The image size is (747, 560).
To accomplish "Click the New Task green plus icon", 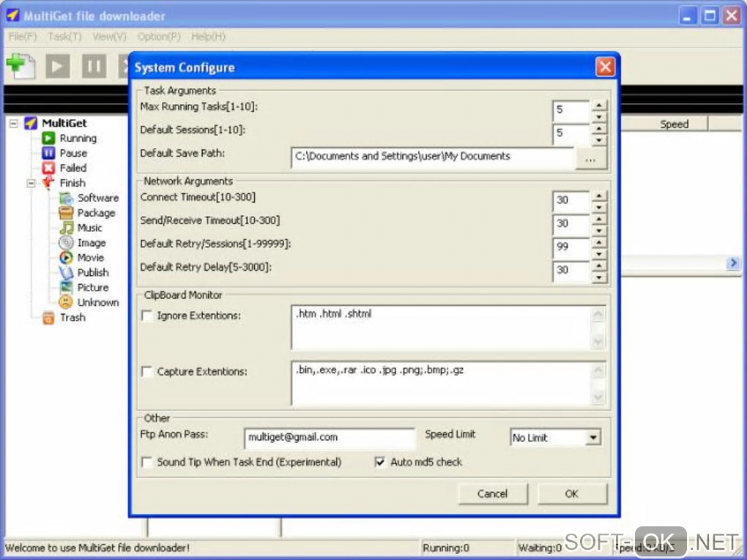I will click(x=21, y=66).
